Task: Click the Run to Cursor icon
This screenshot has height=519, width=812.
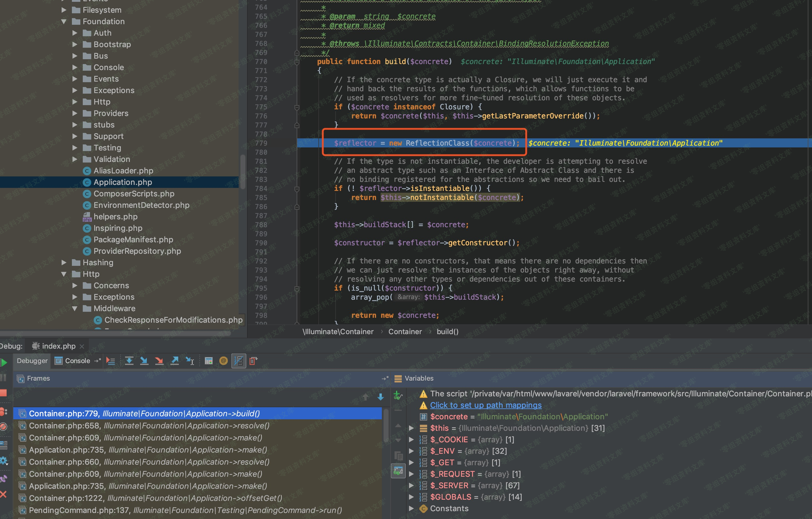Action: click(x=190, y=361)
